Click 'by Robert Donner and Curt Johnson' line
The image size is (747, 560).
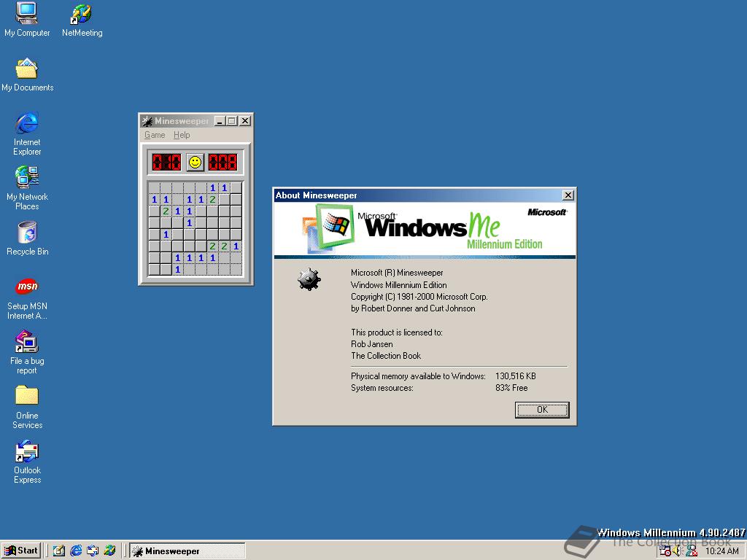[x=413, y=308]
